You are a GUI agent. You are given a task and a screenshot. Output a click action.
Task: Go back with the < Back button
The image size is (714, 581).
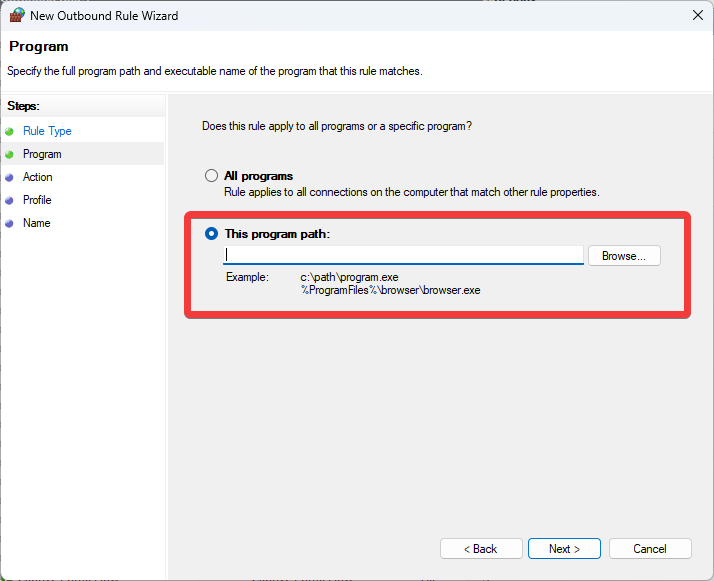481,549
